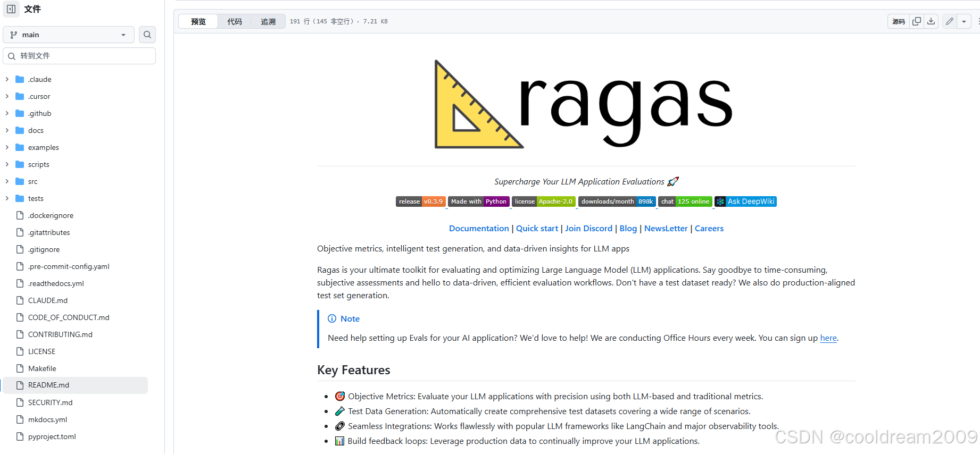Click the license Apache-2.0 badge
Screen dimensions: 980x454
click(544, 201)
